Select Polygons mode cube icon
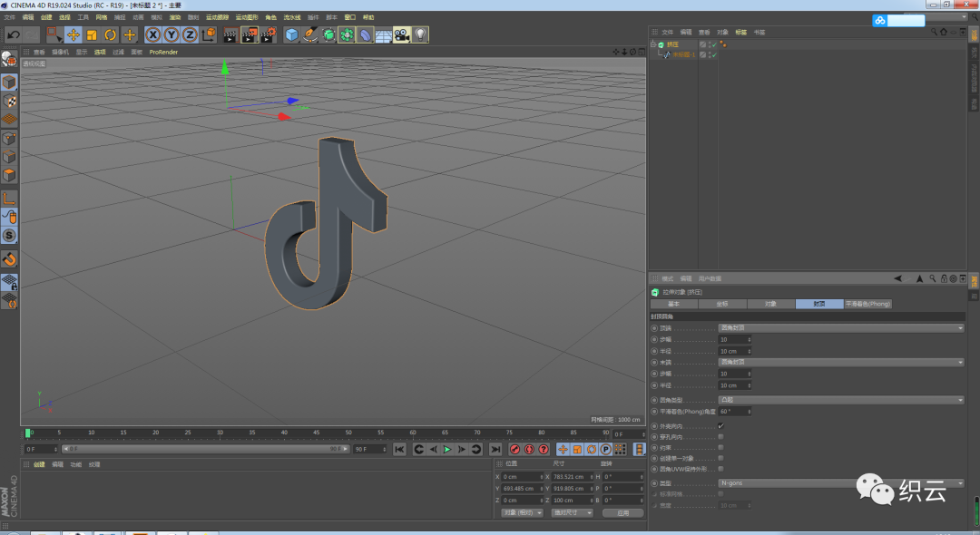Screen dimensions: 980x535 pyautogui.click(x=9, y=175)
